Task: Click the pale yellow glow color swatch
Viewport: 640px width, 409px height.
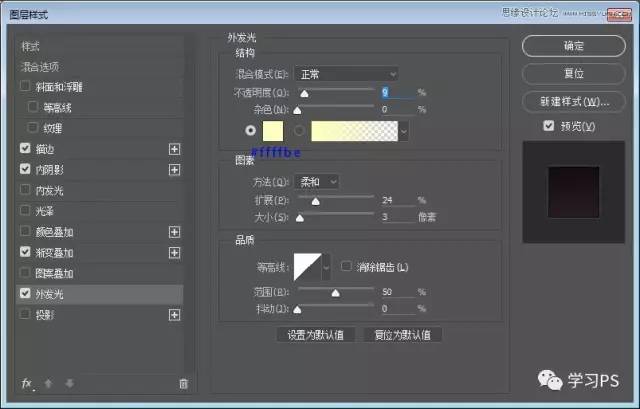Action: 274,130
